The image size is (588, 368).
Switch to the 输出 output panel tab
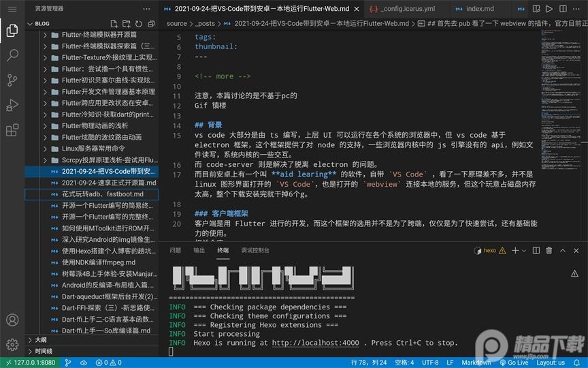point(199,250)
